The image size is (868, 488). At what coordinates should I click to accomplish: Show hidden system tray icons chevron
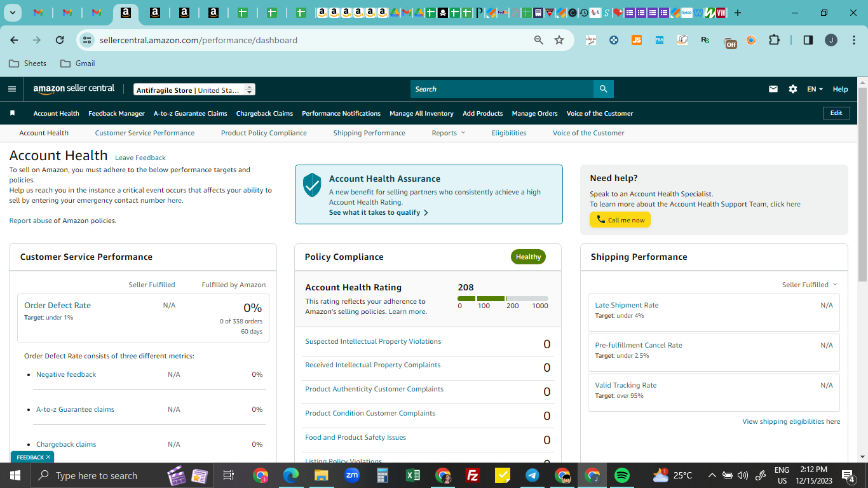(712, 475)
